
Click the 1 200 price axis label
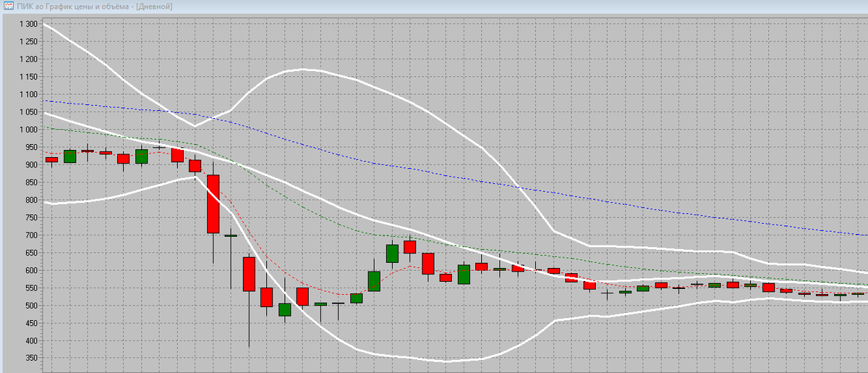pos(28,59)
